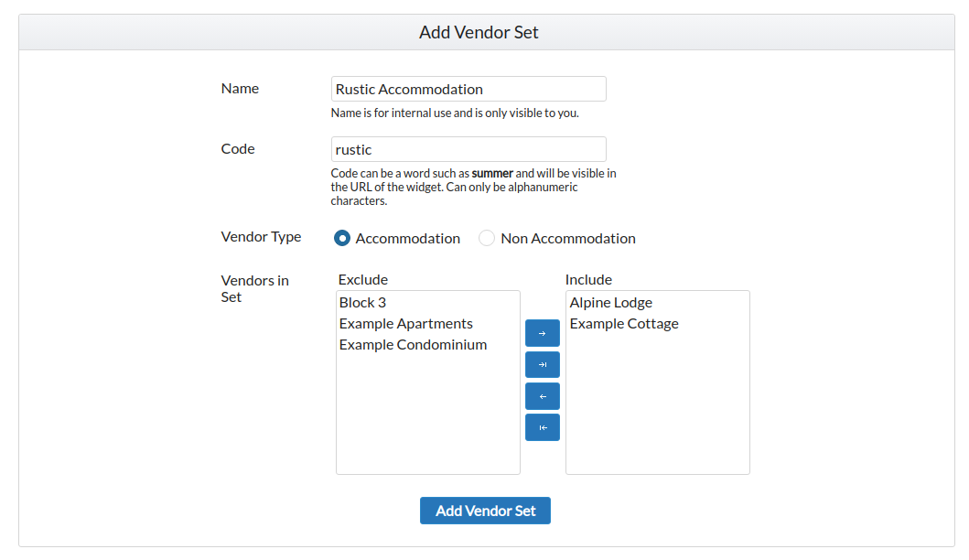Viewport: 969px width, 560px height.
Task: Click into the Code text field
Action: (468, 149)
